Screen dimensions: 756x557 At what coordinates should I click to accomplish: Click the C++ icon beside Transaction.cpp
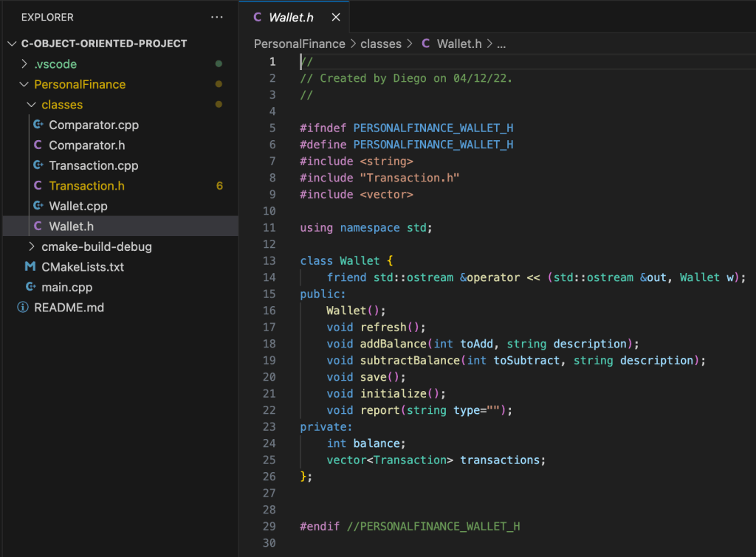pyautogui.click(x=38, y=166)
